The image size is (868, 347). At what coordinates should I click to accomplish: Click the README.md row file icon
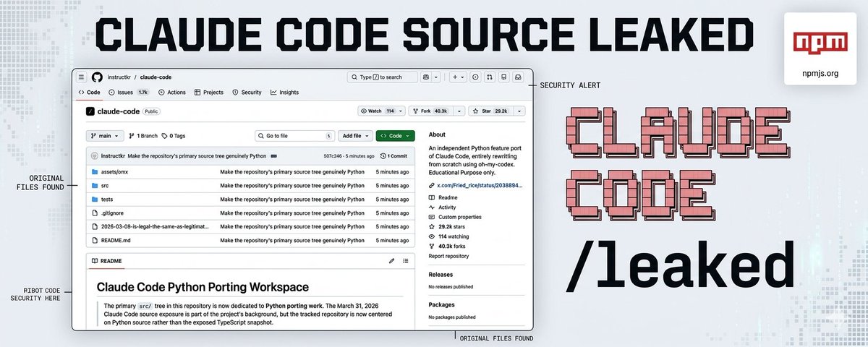[x=94, y=239]
